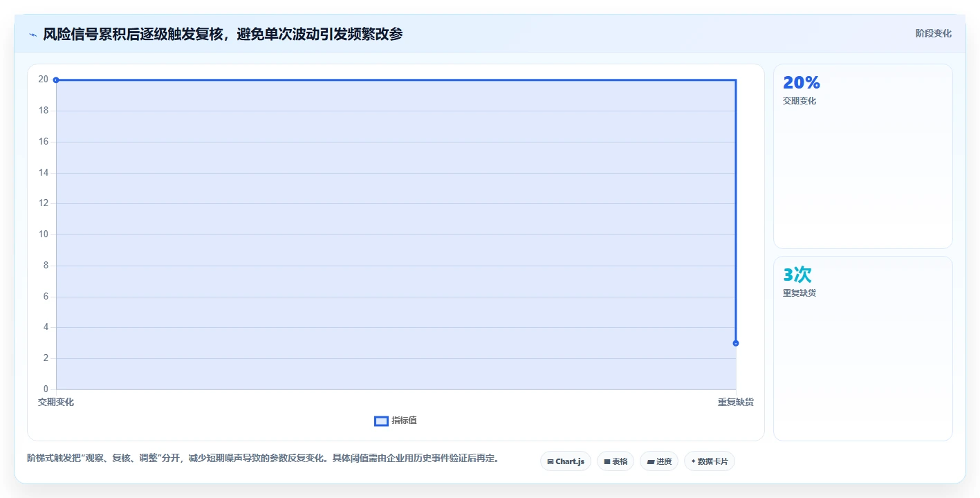This screenshot has height=498, width=980.
Task: Click the chart title heading text
Action: [223, 34]
